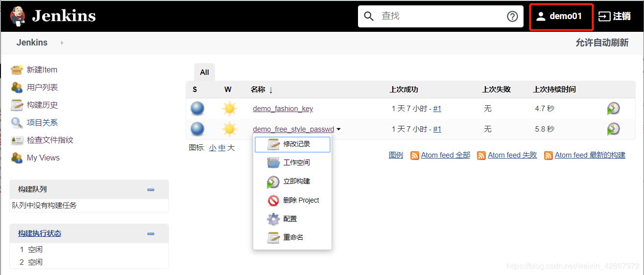Schedule a build for demo_fashion_key via clock icon
This screenshot has height=275, width=644.
[x=613, y=108]
